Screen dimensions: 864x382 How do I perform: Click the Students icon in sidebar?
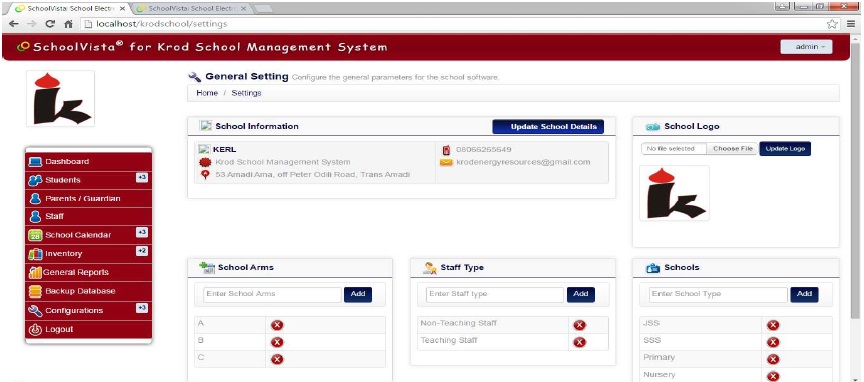click(x=35, y=180)
